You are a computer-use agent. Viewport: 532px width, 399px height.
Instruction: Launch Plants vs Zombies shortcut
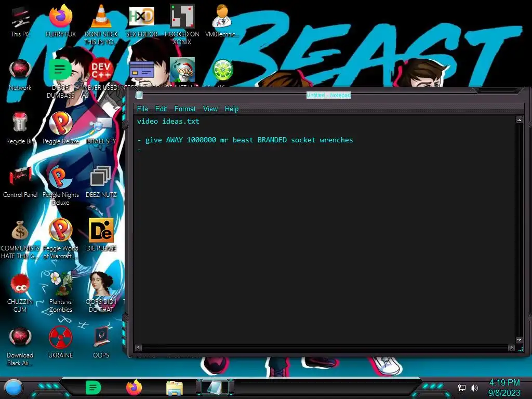pyautogui.click(x=60, y=293)
